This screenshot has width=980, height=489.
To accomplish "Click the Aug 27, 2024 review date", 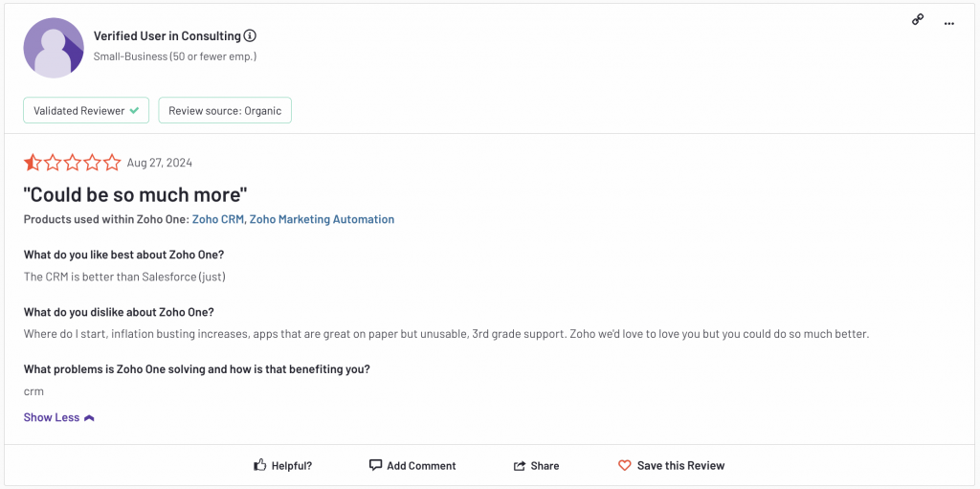I will point(159,163).
